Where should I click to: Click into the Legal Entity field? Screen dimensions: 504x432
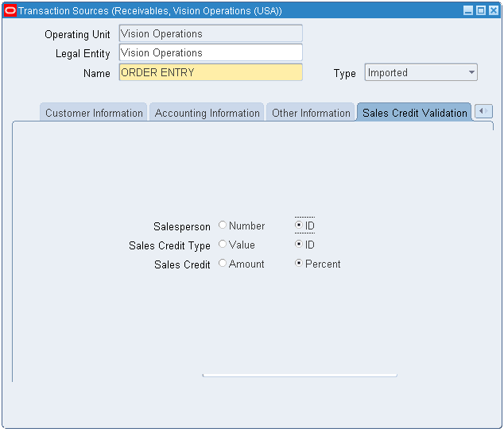[211, 53]
